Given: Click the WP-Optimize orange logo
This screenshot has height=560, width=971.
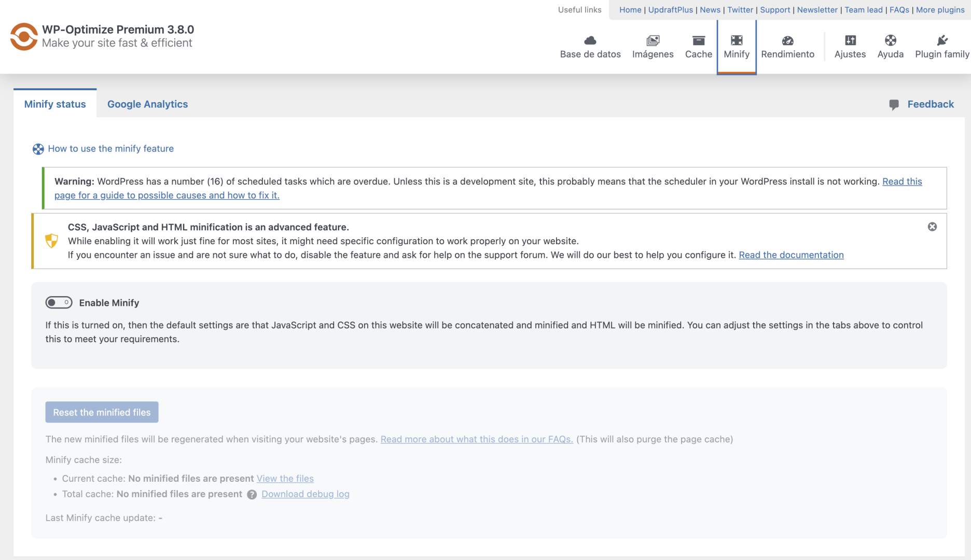Looking at the screenshot, I should tap(24, 36).
